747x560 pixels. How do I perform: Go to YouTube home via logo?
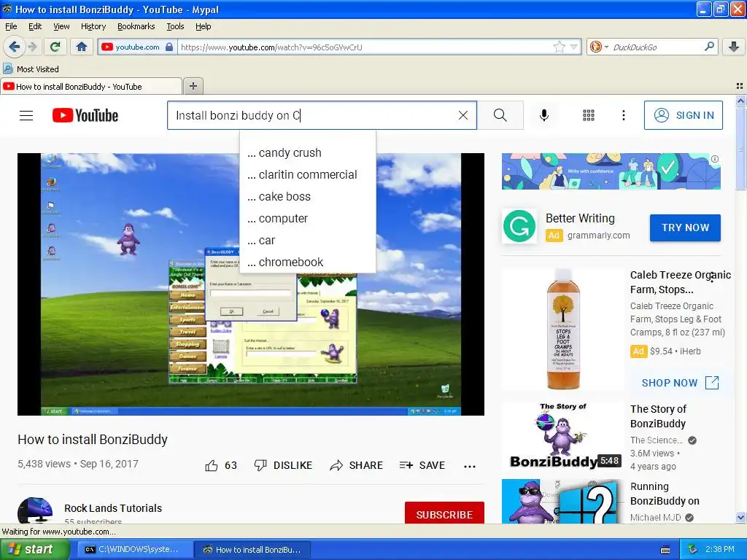click(85, 115)
